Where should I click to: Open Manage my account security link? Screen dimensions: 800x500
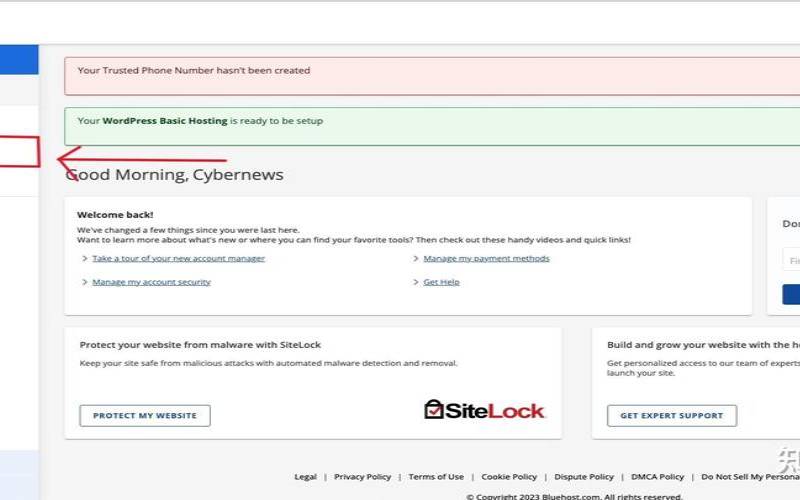[152, 282]
